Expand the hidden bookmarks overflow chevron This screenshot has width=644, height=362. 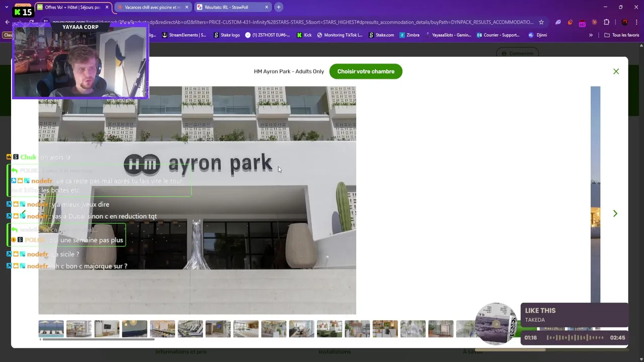(x=591, y=35)
